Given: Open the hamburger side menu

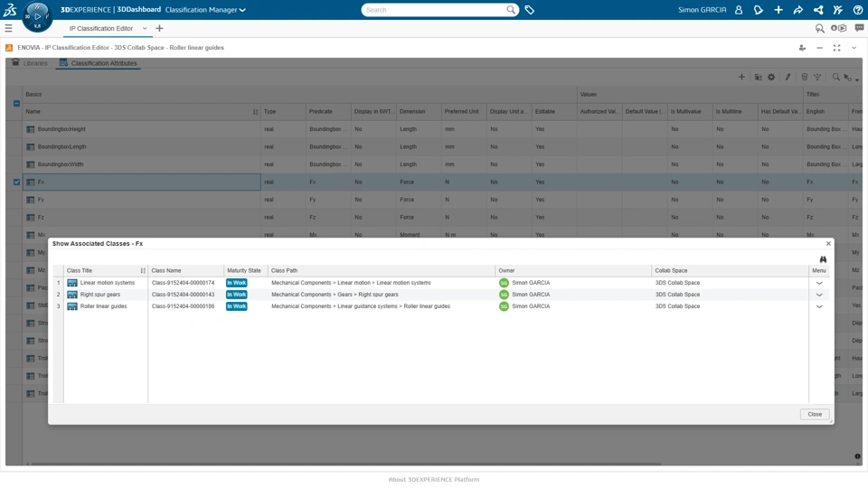Looking at the screenshot, I should pyautogui.click(x=8, y=28).
